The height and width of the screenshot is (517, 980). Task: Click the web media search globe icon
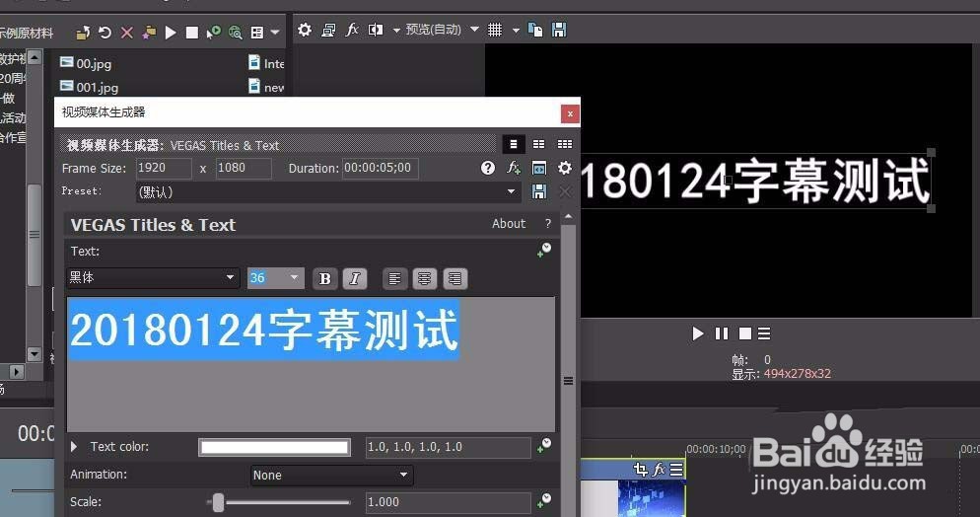point(236,33)
